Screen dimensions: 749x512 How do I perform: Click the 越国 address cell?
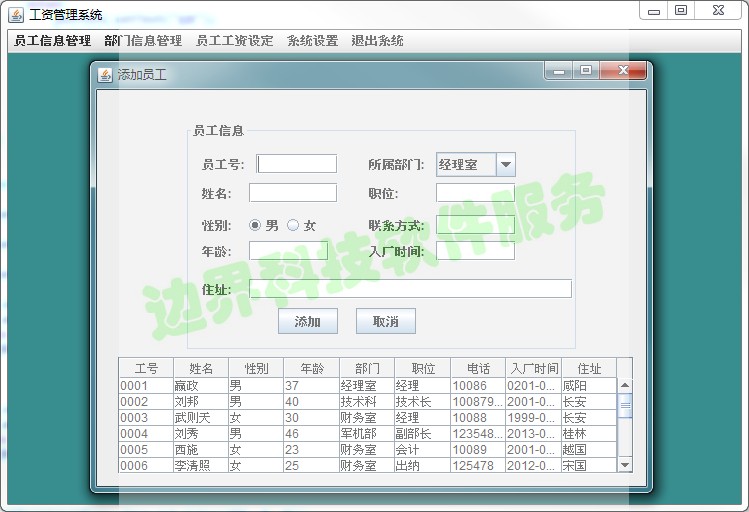click(x=589, y=449)
